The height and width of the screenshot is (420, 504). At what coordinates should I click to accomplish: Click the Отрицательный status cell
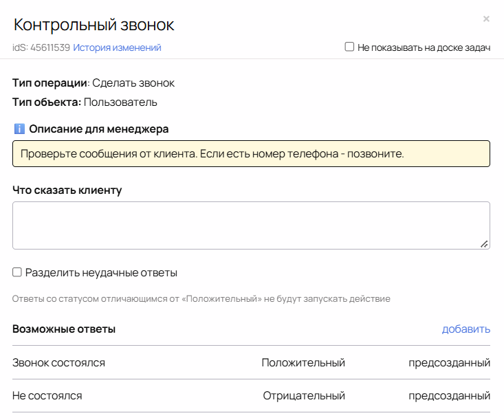click(x=304, y=395)
